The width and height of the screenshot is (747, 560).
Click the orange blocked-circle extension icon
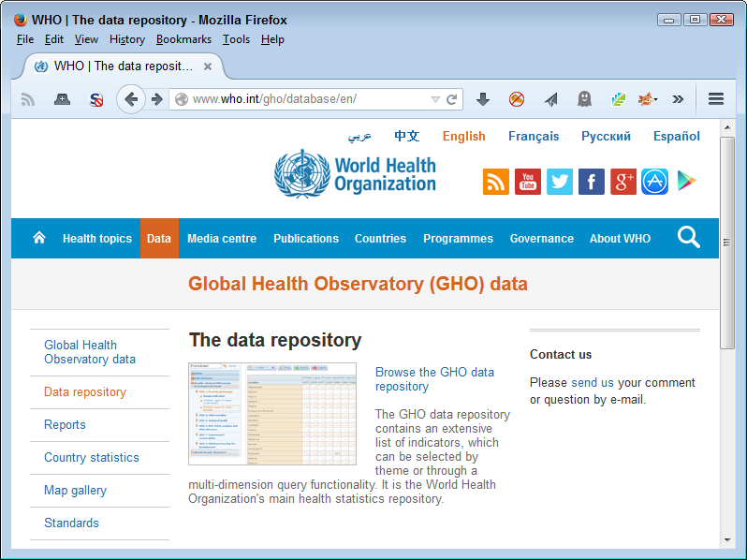[x=517, y=99]
